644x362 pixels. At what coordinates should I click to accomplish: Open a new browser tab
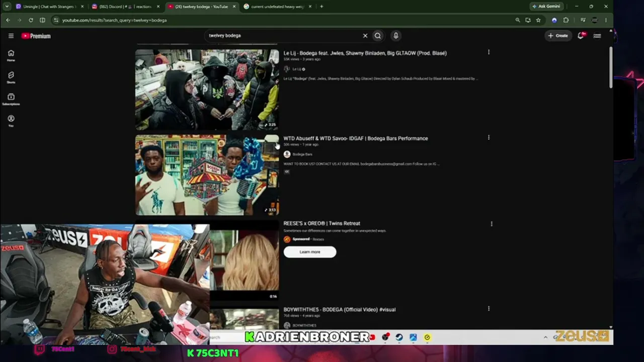(321, 7)
